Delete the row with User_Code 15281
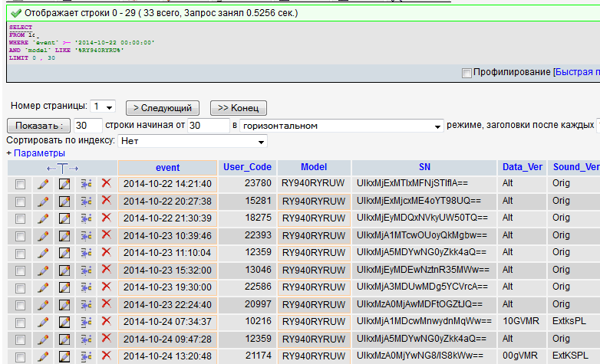The height and width of the screenshot is (364, 600). (106, 201)
